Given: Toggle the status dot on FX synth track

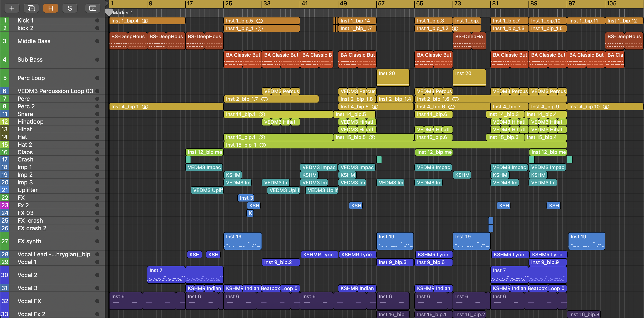Looking at the screenshot, I should click(x=97, y=241).
